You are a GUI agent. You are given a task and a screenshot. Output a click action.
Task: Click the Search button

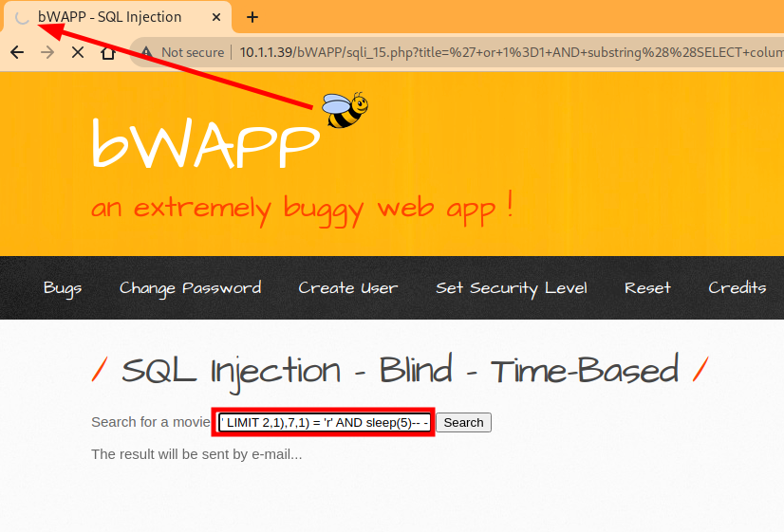click(463, 423)
